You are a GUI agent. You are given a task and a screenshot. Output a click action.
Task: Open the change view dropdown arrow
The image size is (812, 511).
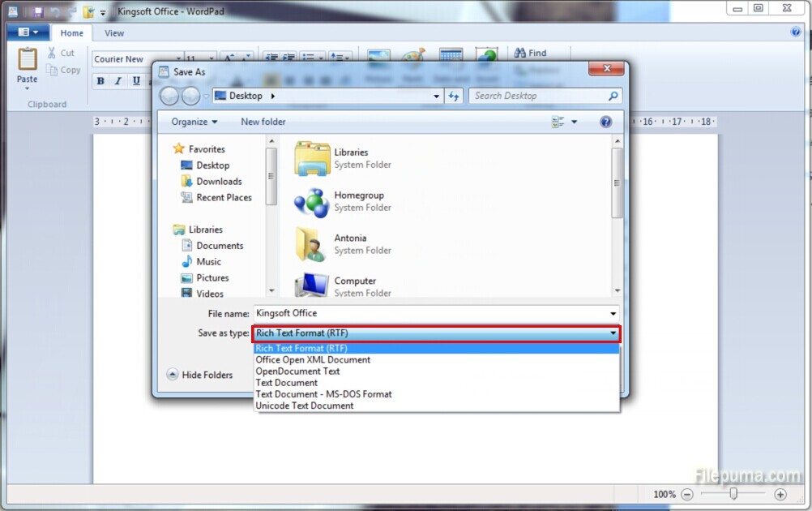(x=575, y=122)
